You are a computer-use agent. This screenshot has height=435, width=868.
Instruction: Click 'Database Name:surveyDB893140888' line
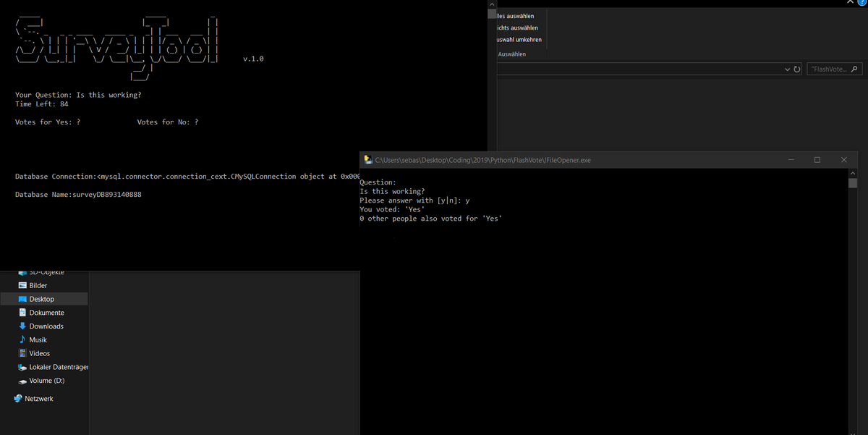coord(78,195)
